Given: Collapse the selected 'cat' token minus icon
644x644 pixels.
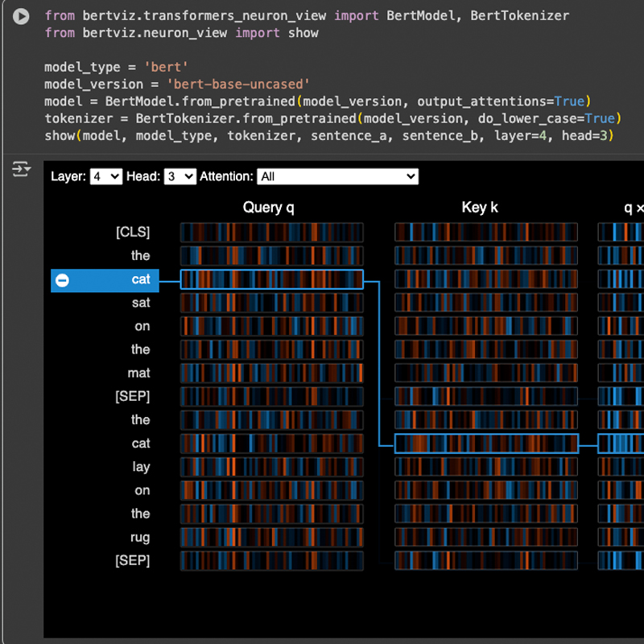Looking at the screenshot, I should (62, 280).
